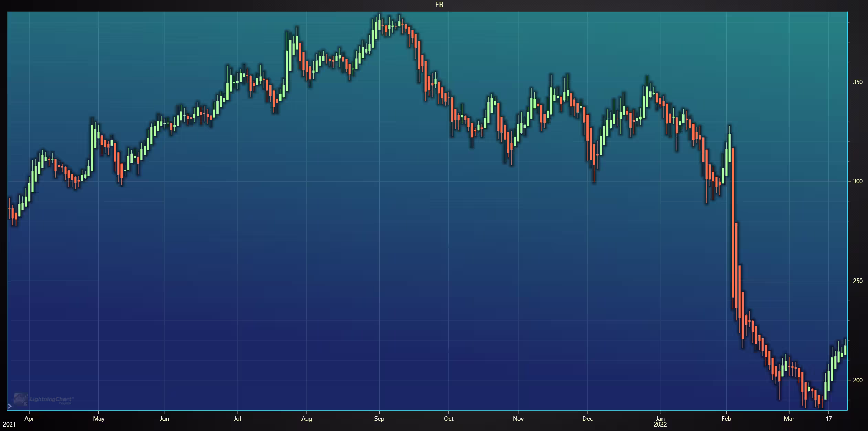Select the Dec label on time axis
Screen dimensions: 868x431
point(588,419)
